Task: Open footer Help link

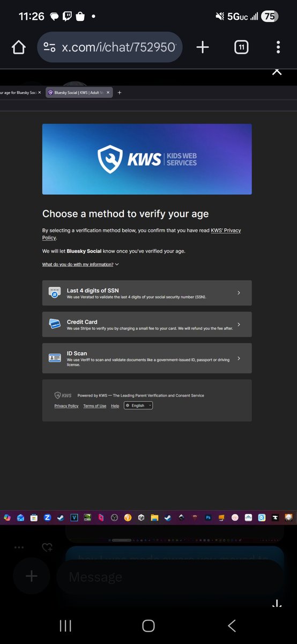Action: coord(115,406)
